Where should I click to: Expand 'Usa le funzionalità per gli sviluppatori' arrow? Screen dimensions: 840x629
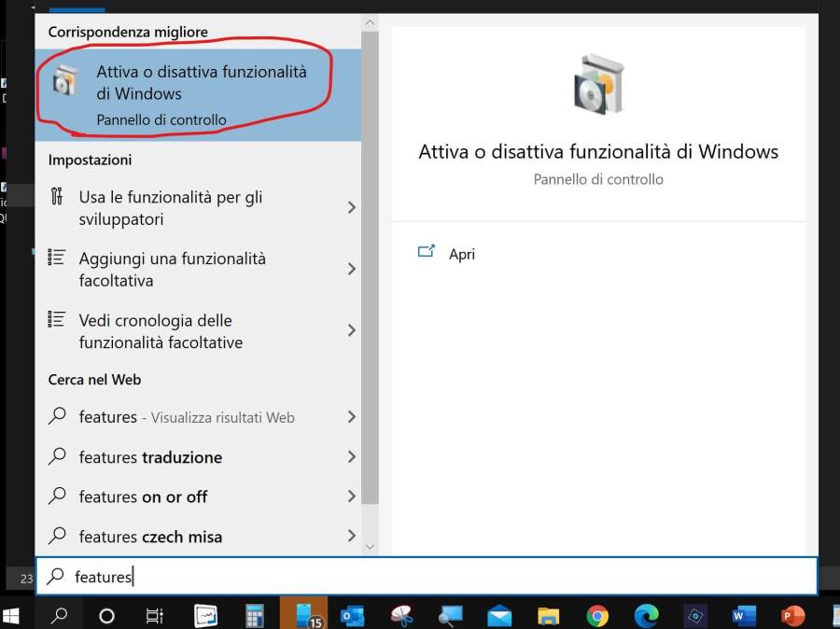(352, 207)
